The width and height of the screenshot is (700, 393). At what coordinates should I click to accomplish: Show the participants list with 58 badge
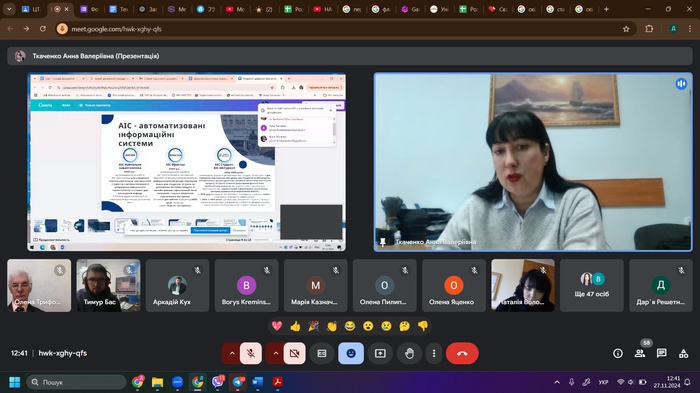pyautogui.click(x=640, y=353)
